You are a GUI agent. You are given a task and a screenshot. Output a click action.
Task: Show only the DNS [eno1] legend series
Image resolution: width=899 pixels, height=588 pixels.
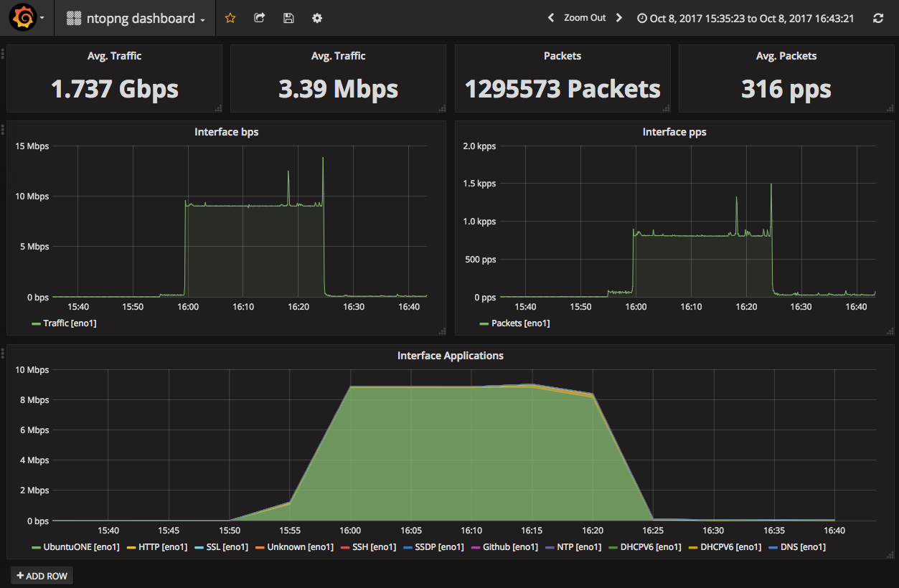point(804,547)
